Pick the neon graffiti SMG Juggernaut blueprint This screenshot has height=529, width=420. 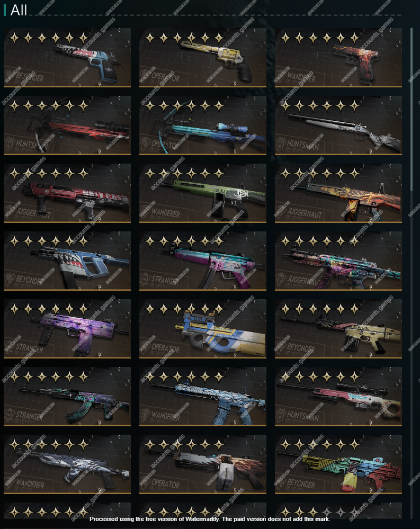338,261
